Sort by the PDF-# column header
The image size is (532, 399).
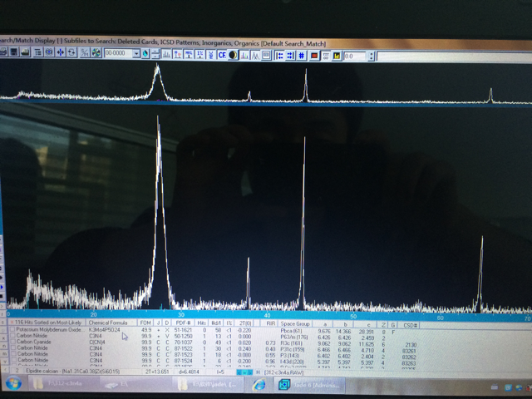click(x=183, y=323)
